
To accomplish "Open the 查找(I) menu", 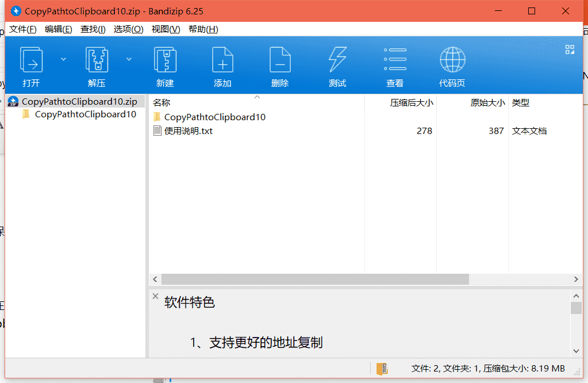I will pyautogui.click(x=93, y=29).
